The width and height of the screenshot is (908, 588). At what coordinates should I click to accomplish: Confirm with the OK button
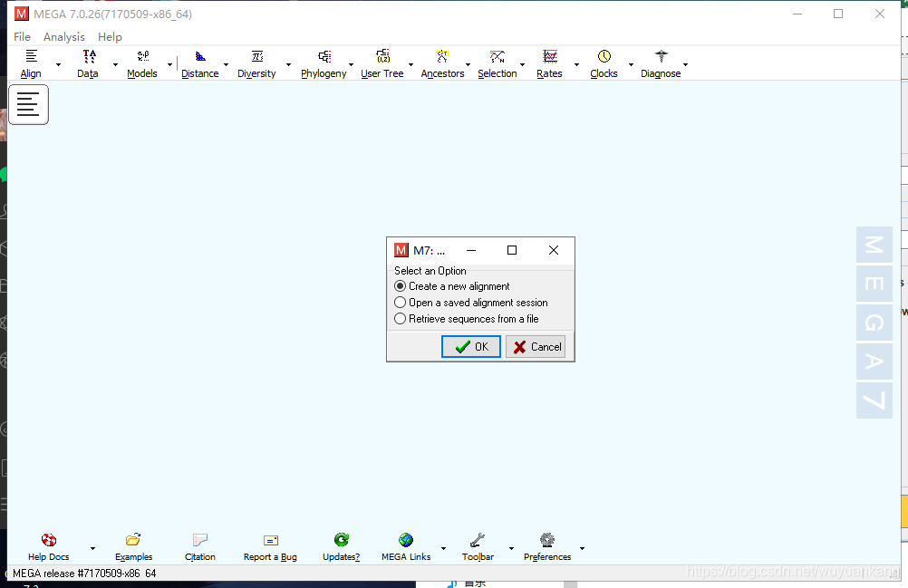point(471,347)
